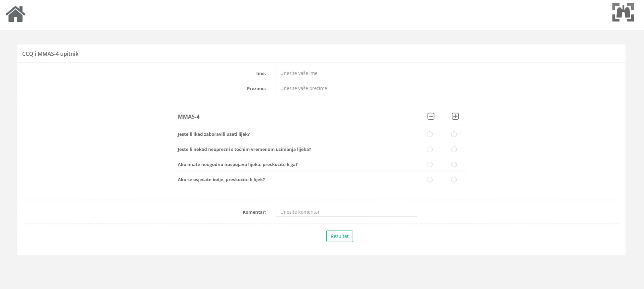Image resolution: width=644 pixels, height=289 pixels.
Task: Click the 'Komentar:' field label
Action: point(254,212)
